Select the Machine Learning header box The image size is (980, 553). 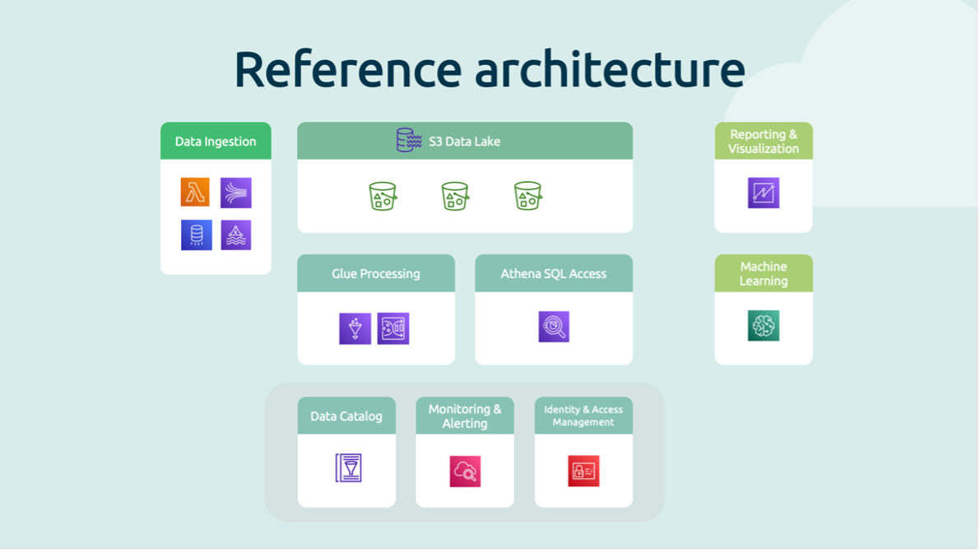click(764, 274)
